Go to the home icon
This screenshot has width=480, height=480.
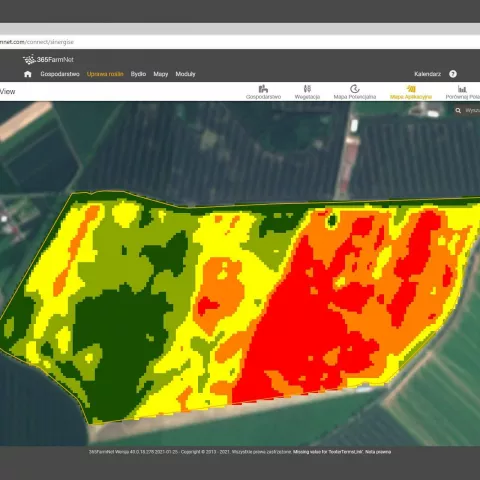(x=28, y=74)
